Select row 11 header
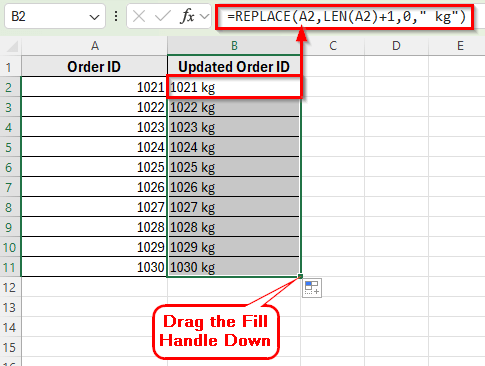Screen dimensions: 485x366 (10, 267)
